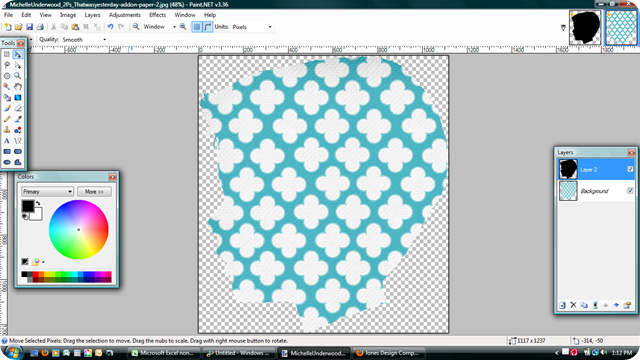Open layer properties button
Viewport: 640px width, 360px height.
click(x=627, y=305)
